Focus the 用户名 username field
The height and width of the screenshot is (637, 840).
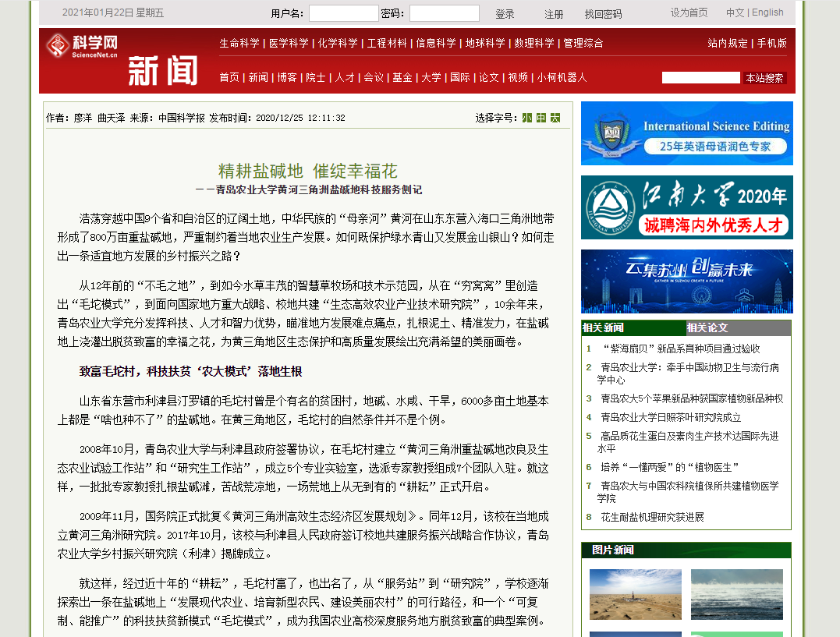(343, 13)
